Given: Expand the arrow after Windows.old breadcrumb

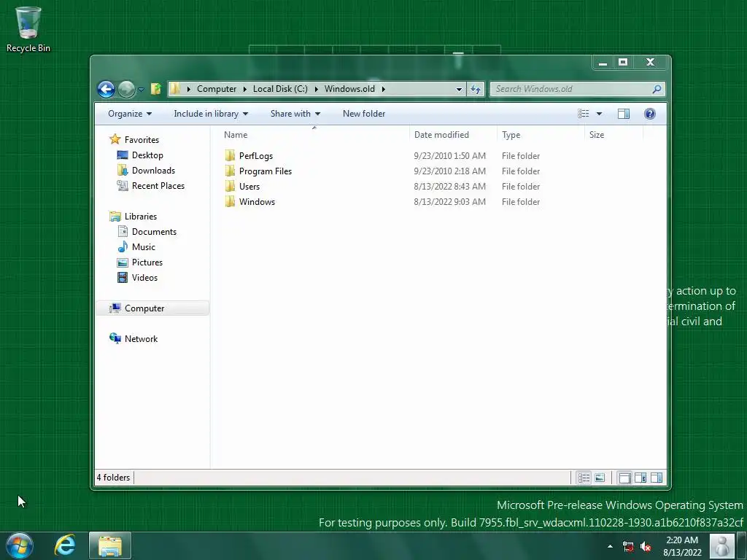Looking at the screenshot, I should coord(384,89).
